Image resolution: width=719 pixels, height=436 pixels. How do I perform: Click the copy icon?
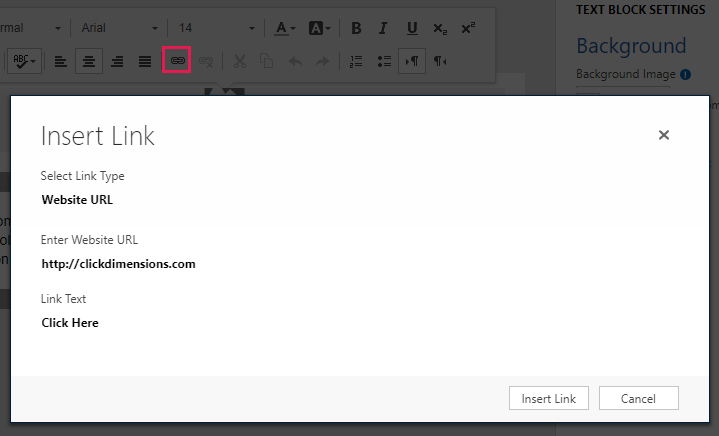coord(266,61)
